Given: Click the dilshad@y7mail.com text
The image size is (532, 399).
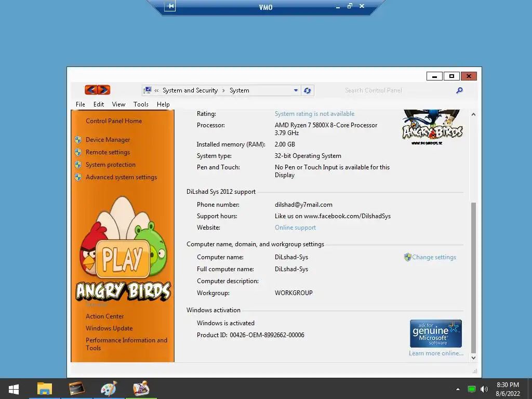Looking at the screenshot, I should click(x=303, y=205).
